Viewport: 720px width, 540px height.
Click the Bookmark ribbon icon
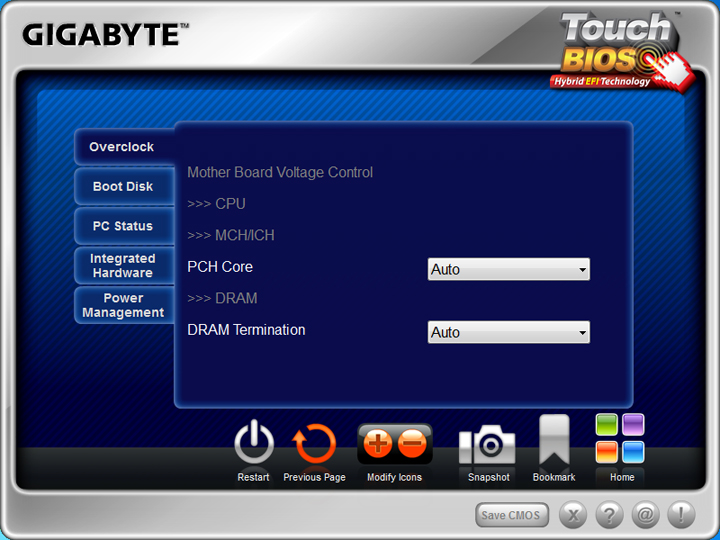point(553,441)
